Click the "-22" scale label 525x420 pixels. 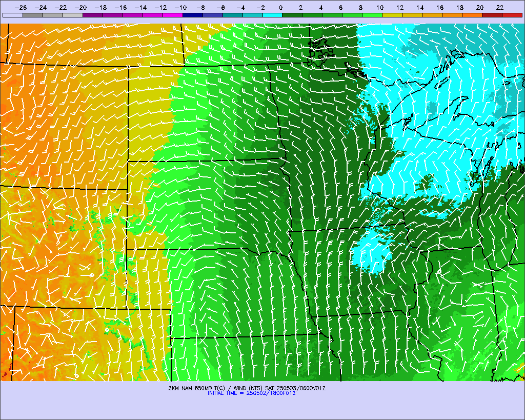[x=60, y=7]
